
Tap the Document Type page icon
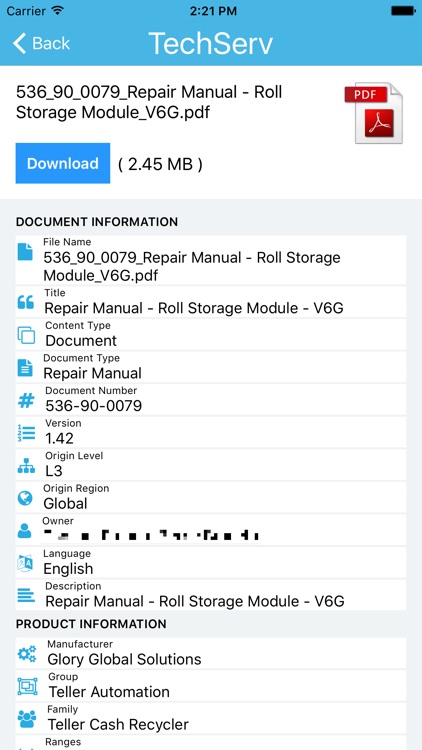coord(25,367)
